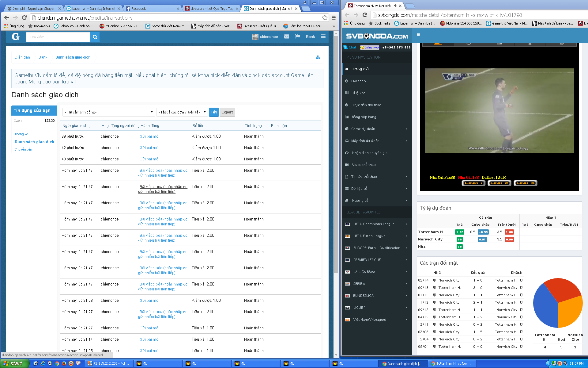Go back in the left browser window
The height and width of the screenshot is (368, 588).
[6, 18]
